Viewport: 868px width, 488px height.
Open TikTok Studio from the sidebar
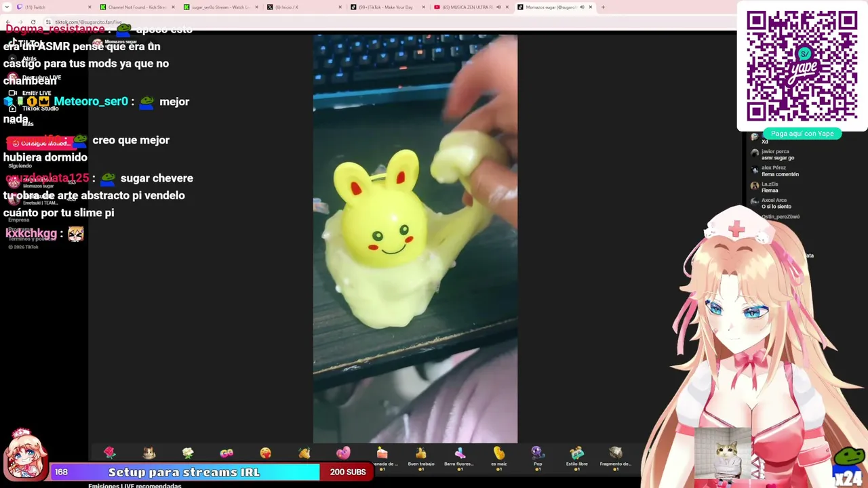pyautogui.click(x=33, y=108)
